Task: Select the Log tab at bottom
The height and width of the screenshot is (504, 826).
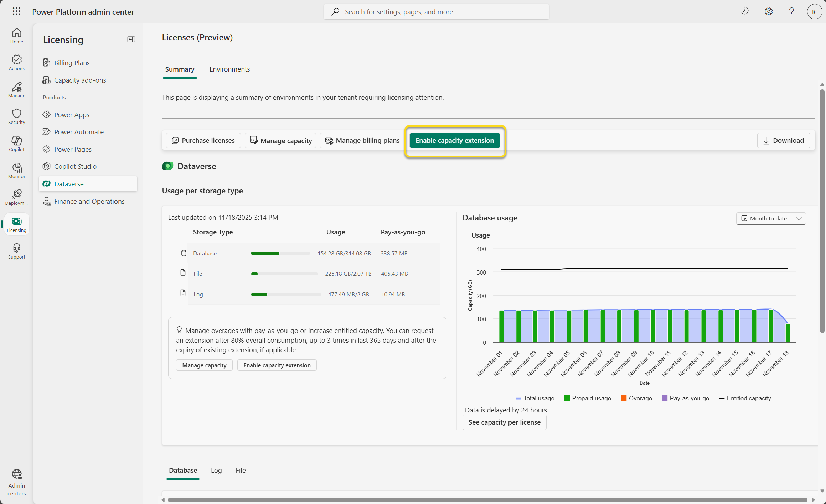Action: (216, 470)
